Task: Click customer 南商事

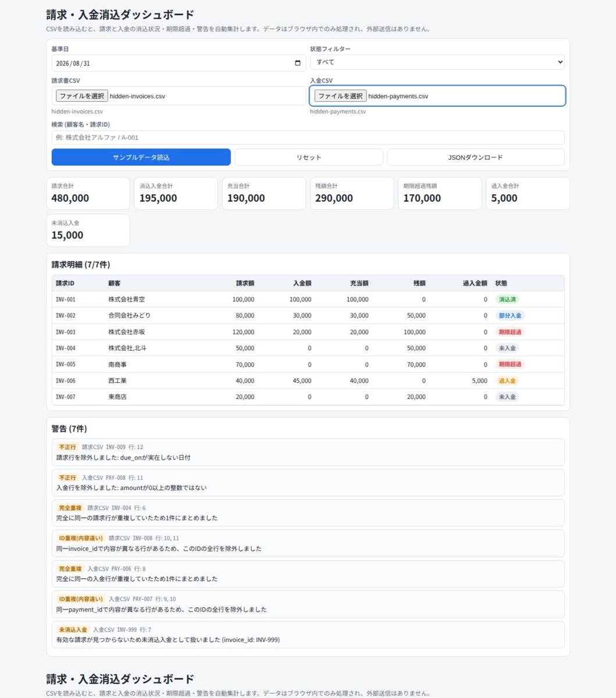Action: [117, 365]
